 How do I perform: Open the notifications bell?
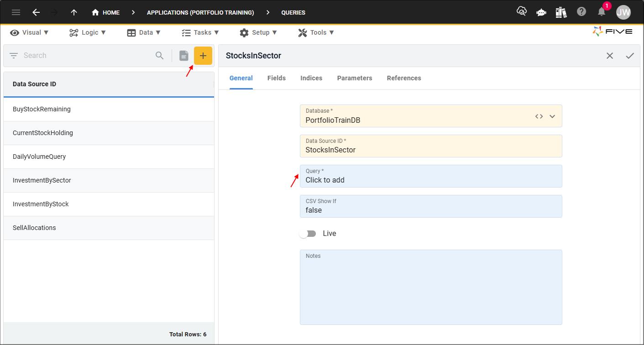click(602, 12)
